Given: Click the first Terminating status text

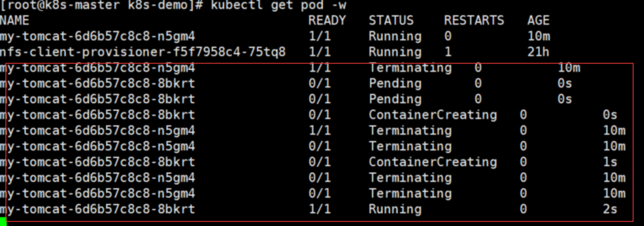Looking at the screenshot, I should [410, 68].
